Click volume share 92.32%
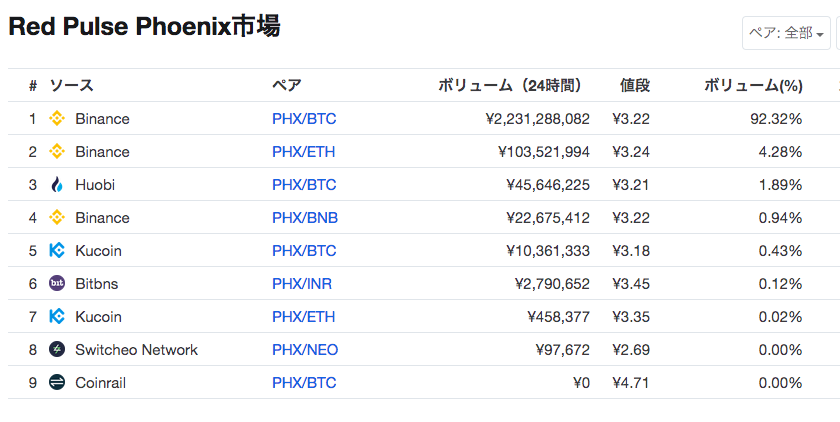 [776, 119]
